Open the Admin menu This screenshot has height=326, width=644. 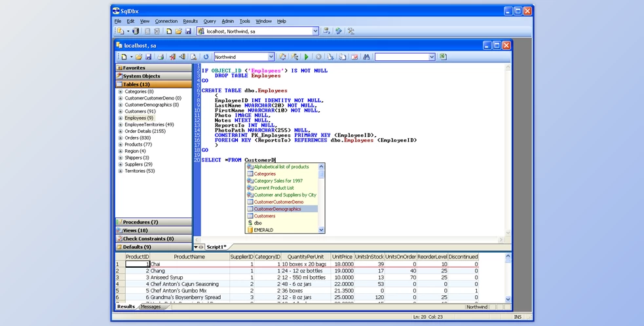(227, 22)
